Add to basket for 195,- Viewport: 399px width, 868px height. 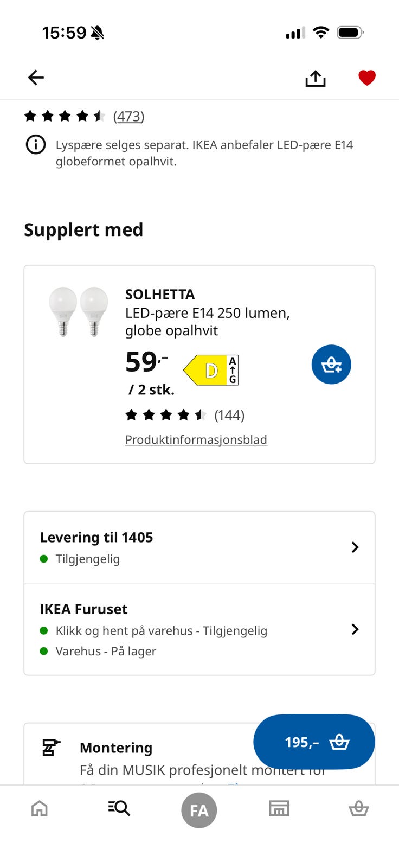coord(314,742)
